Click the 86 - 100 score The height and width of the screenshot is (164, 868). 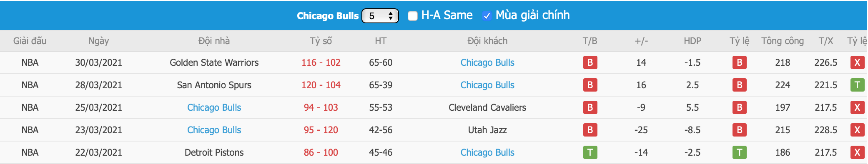321,152
